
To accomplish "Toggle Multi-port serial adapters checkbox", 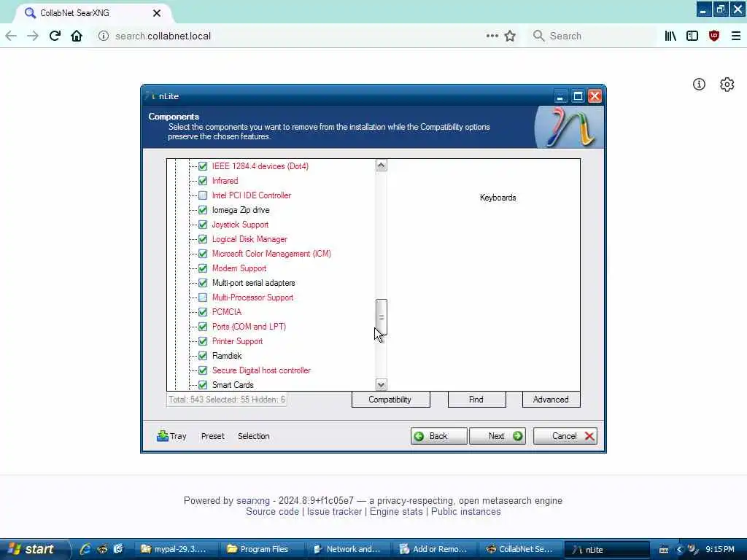I will tap(203, 283).
